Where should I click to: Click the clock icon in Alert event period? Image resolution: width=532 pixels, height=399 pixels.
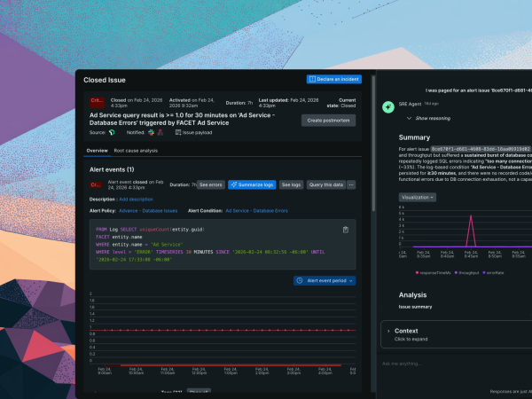(x=300, y=280)
